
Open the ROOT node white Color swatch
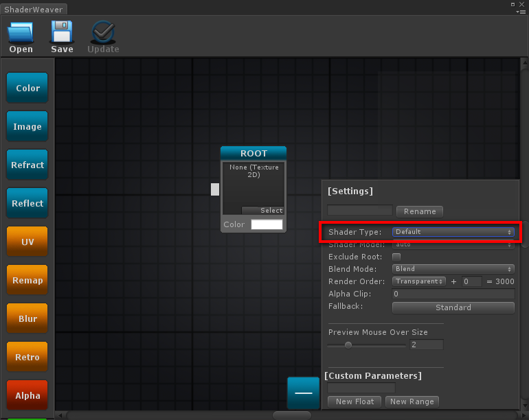pyautogui.click(x=267, y=224)
